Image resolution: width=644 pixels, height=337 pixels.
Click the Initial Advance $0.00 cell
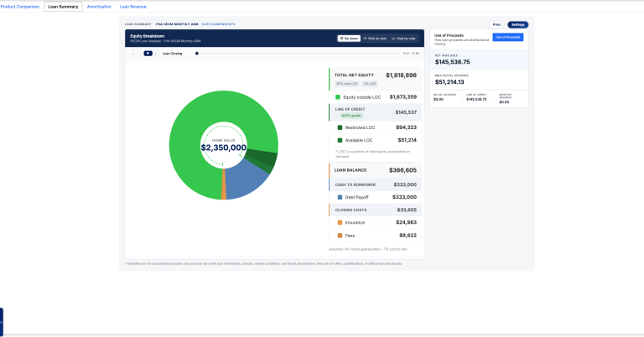click(445, 97)
